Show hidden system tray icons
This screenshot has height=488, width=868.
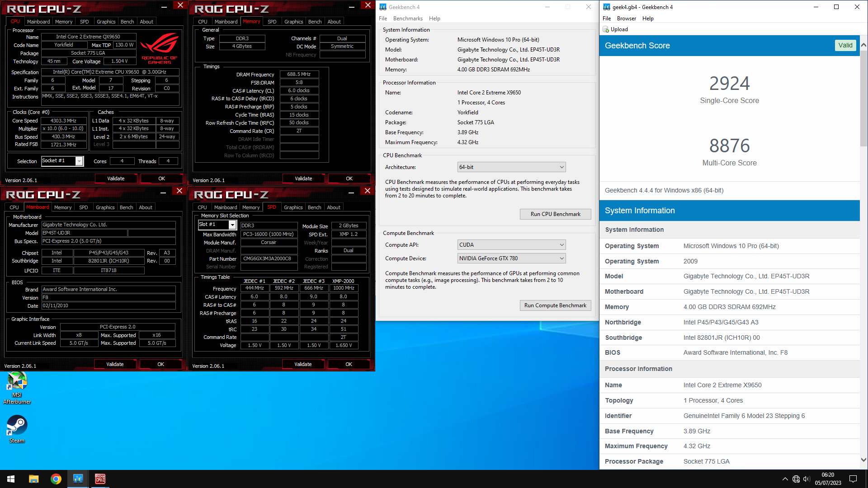tap(785, 479)
